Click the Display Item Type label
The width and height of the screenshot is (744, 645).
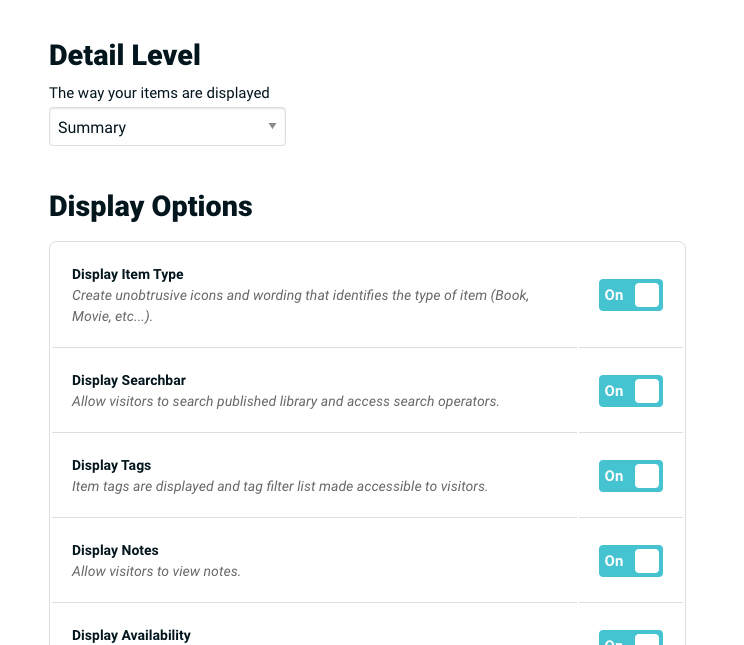click(128, 274)
